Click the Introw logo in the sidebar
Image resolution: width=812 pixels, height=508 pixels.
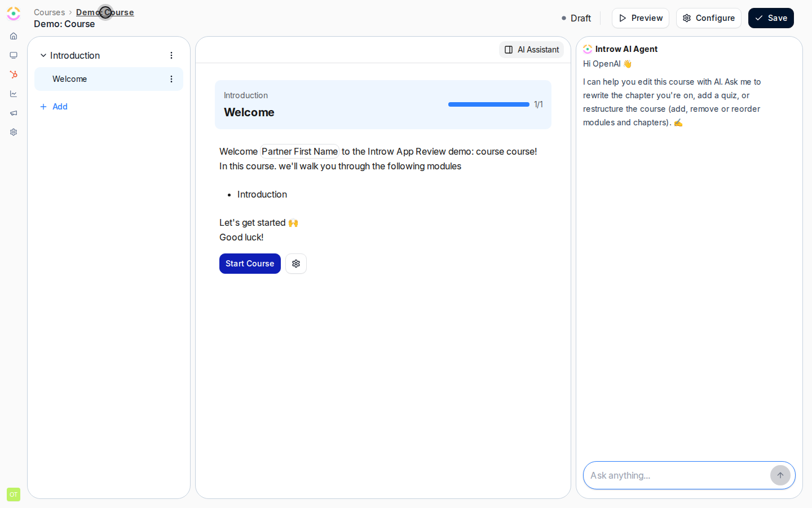(x=14, y=14)
